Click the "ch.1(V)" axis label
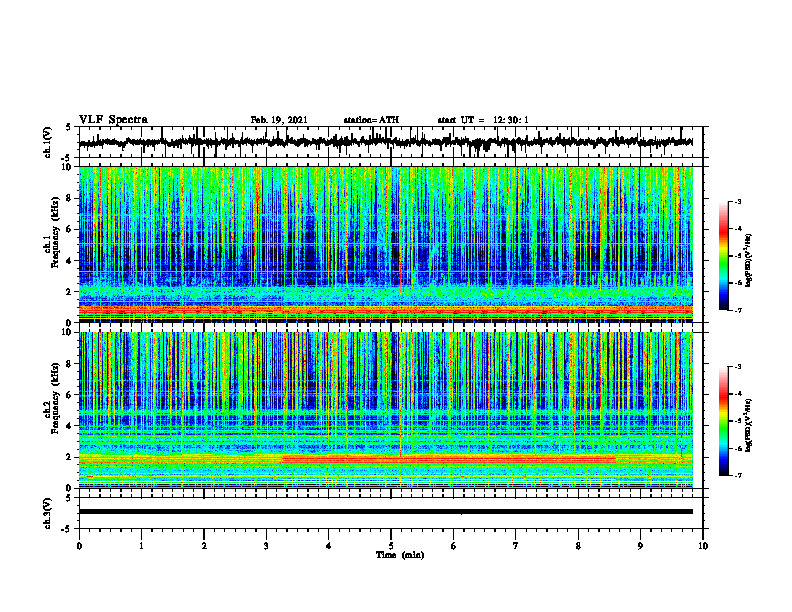This screenshot has height=612, width=792. tap(48, 142)
